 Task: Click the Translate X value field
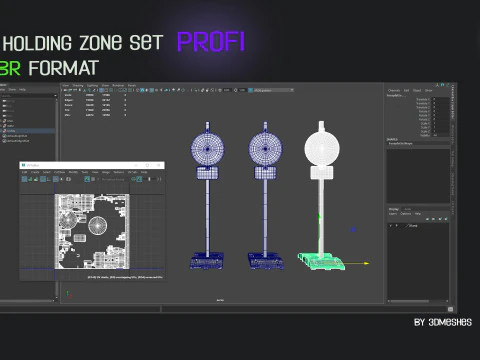pos(440,99)
